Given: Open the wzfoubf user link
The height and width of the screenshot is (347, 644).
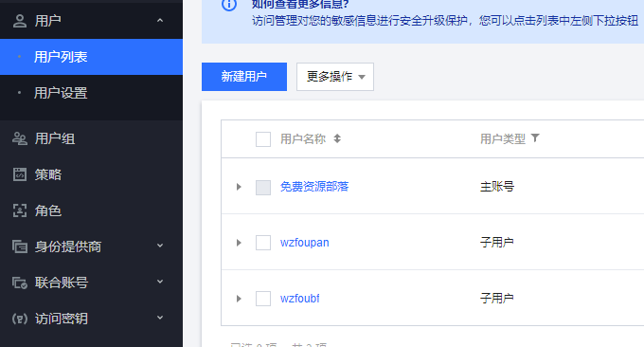Looking at the screenshot, I should point(300,299).
